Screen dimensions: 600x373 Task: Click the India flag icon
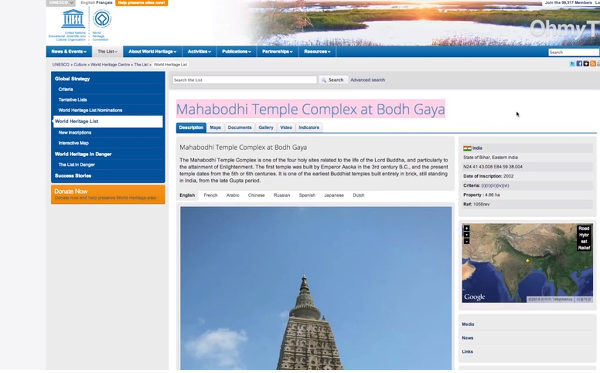pyautogui.click(x=467, y=148)
